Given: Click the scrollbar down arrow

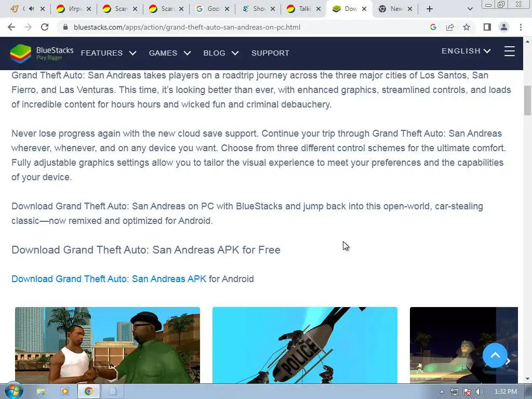Looking at the screenshot, I should (528, 379).
